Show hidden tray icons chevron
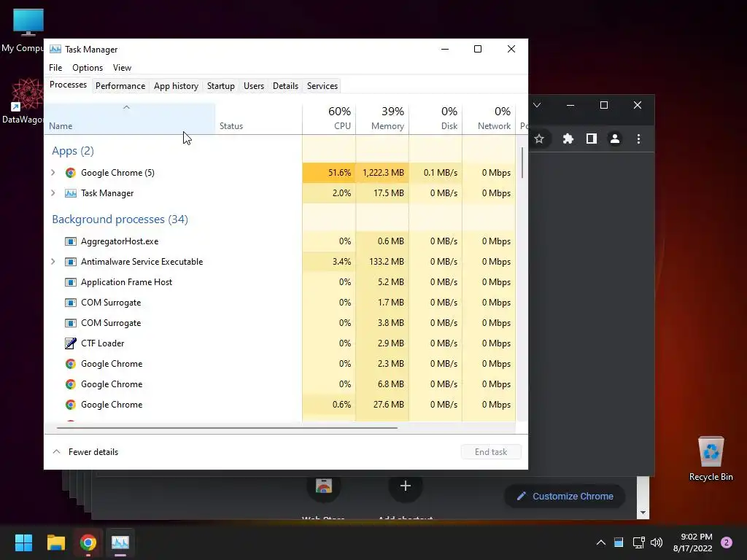This screenshot has width=747, height=560. 601,542
